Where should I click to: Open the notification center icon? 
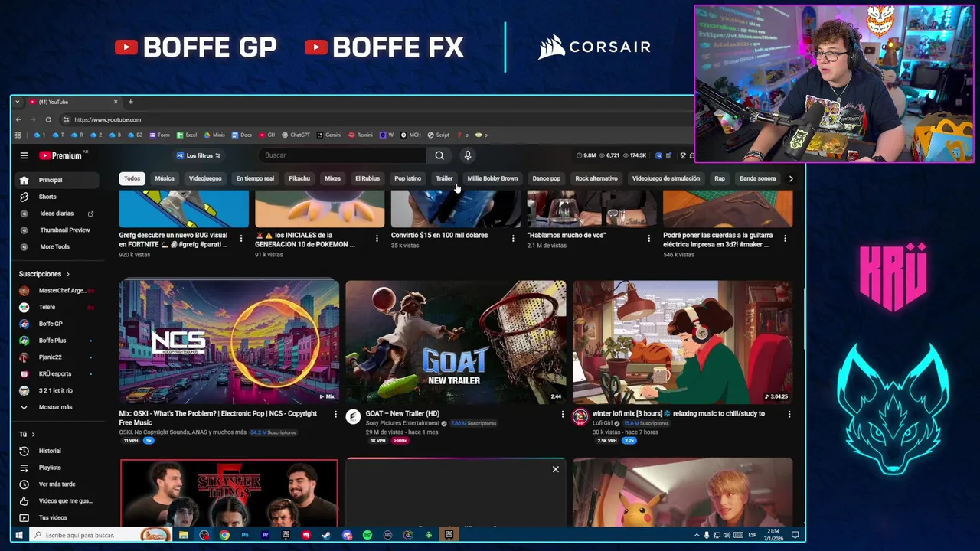tap(795, 535)
